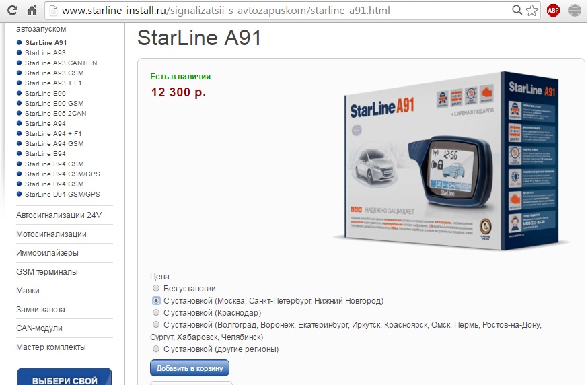The image size is (588, 385).
Task: Open the ABP Adblock Plus extension icon
Action: 554,11
